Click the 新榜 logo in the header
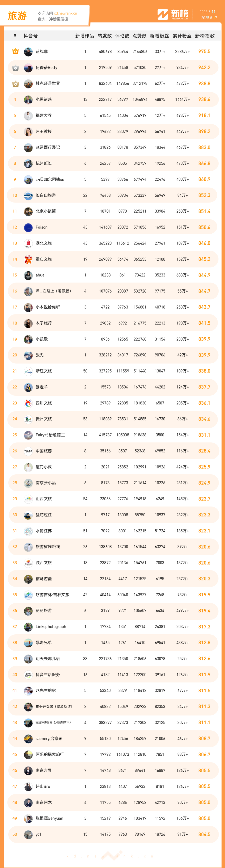 tap(173, 14)
